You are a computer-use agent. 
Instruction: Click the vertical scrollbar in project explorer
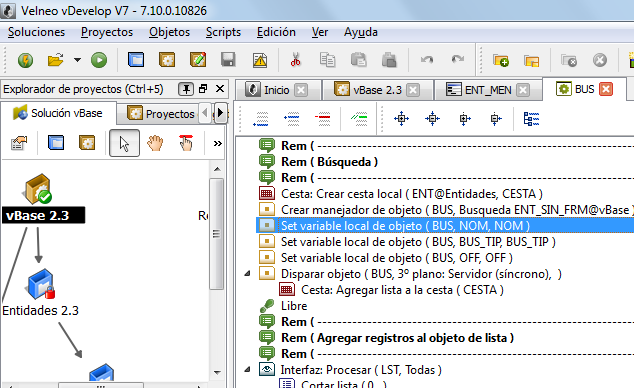(217, 234)
